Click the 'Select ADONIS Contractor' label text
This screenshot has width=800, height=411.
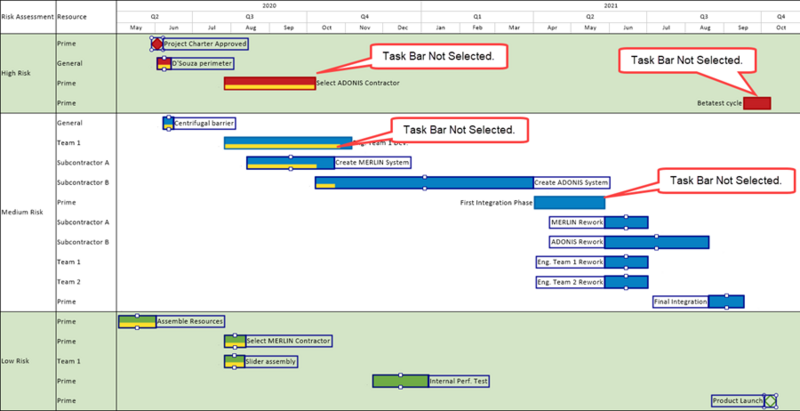coord(358,83)
